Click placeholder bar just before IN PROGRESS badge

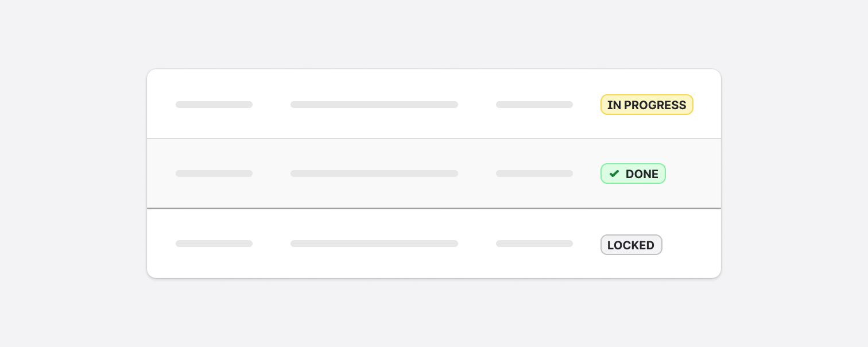point(534,105)
